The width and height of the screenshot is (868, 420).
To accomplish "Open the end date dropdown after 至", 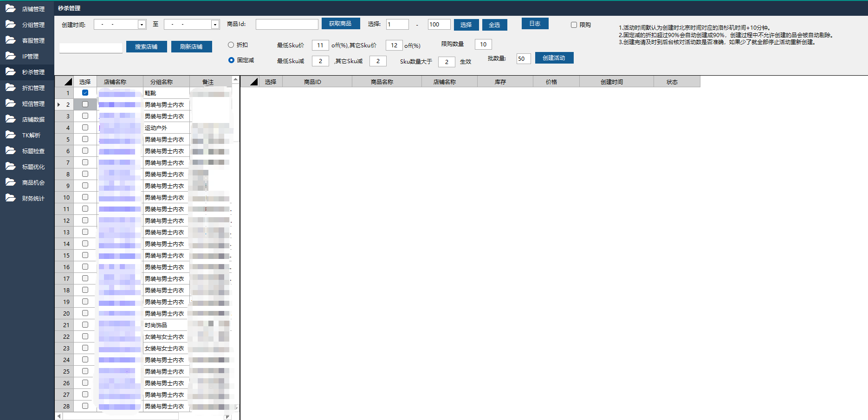I will [214, 25].
